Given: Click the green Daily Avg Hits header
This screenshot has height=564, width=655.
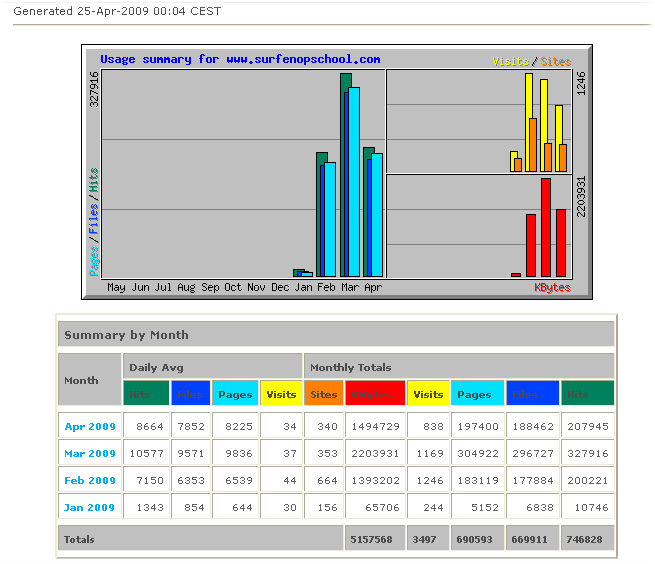Looking at the screenshot, I should [x=146, y=393].
